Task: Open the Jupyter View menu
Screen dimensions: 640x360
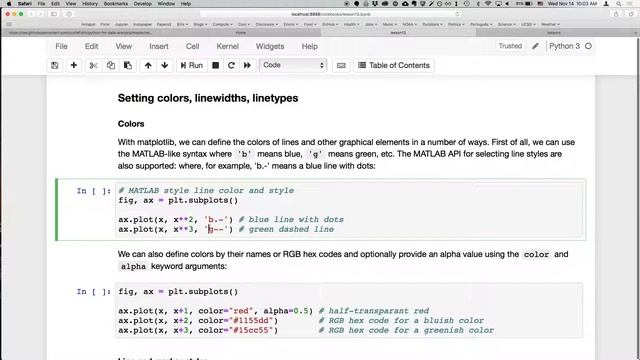Action: coord(124,47)
